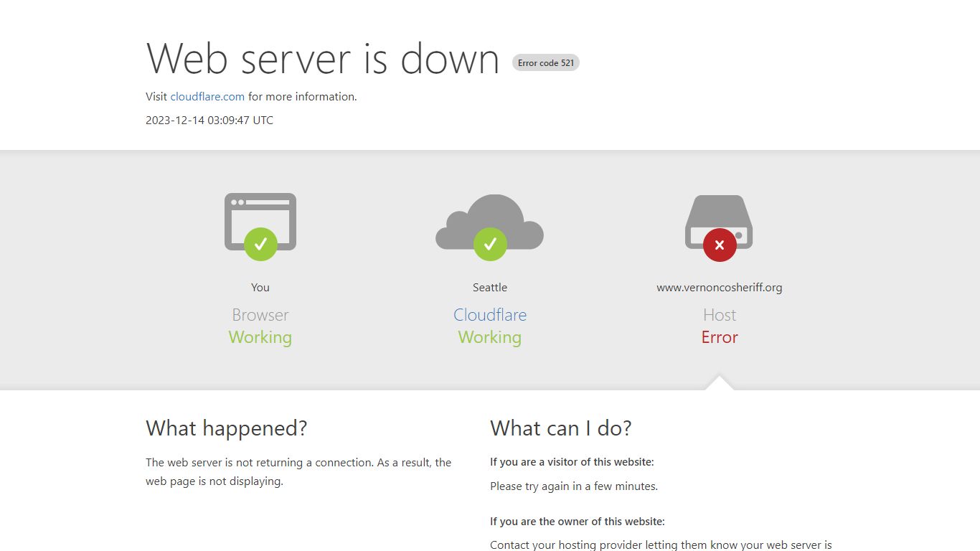Select the cloud icon above Seattle

click(x=490, y=227)
